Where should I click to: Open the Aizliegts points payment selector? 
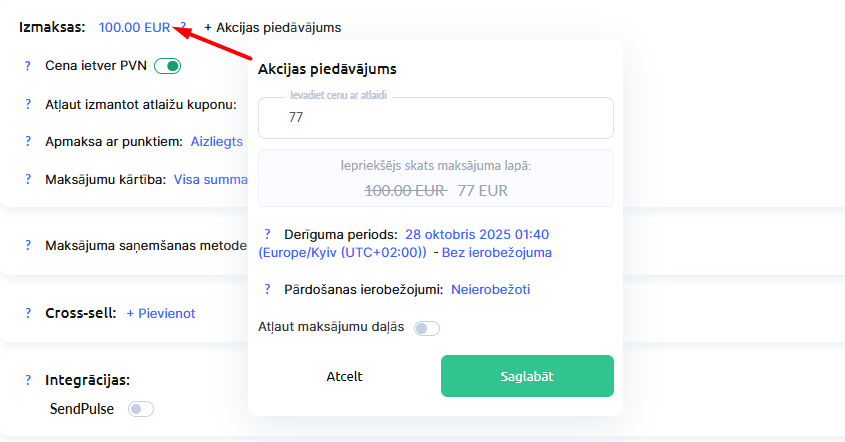click(217, 142)
